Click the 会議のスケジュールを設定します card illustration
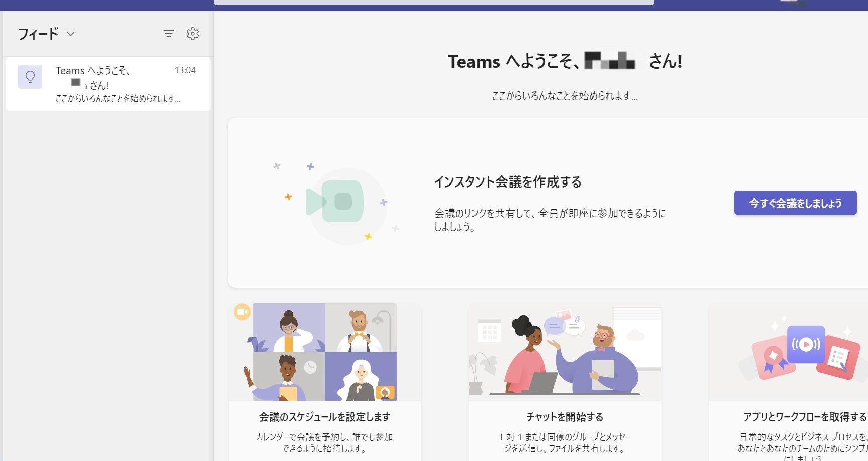This screenshot has width=868, height=461. tap(324, 352)
